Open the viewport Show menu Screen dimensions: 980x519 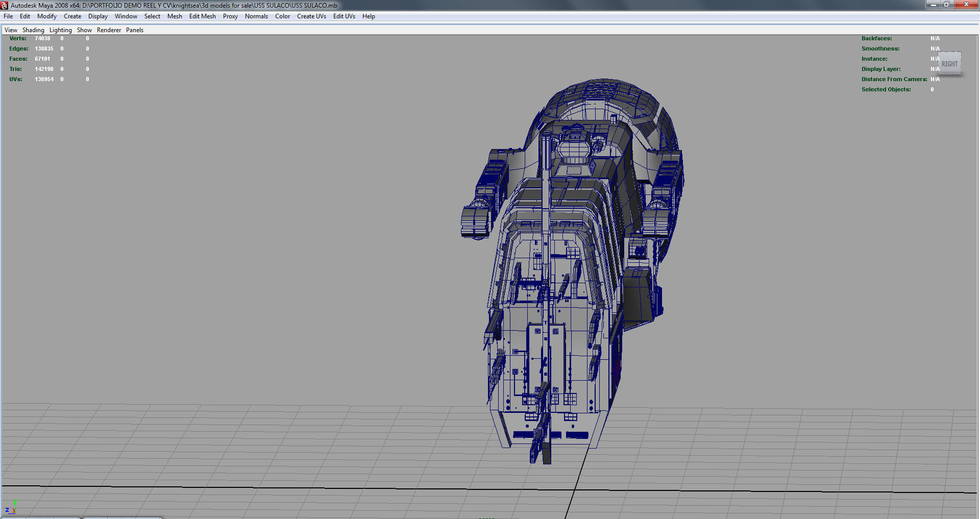tap(84, 30)
